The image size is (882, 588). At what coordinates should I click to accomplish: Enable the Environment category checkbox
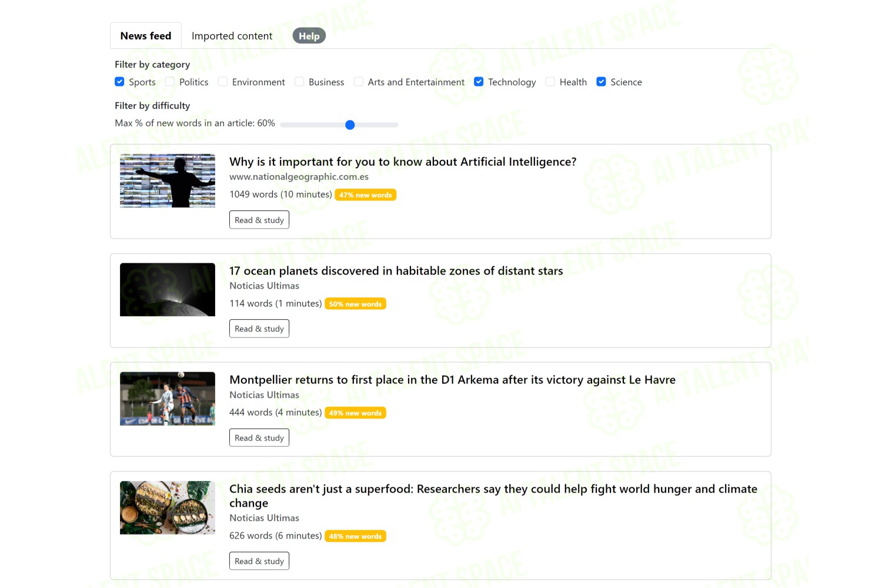coord(223,82)
